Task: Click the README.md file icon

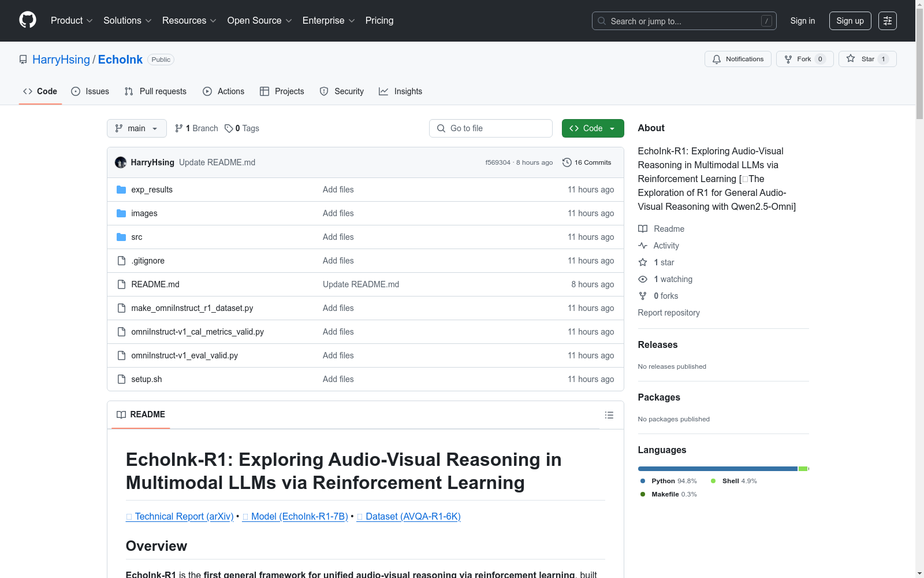Action: click(x=121, y=284)
